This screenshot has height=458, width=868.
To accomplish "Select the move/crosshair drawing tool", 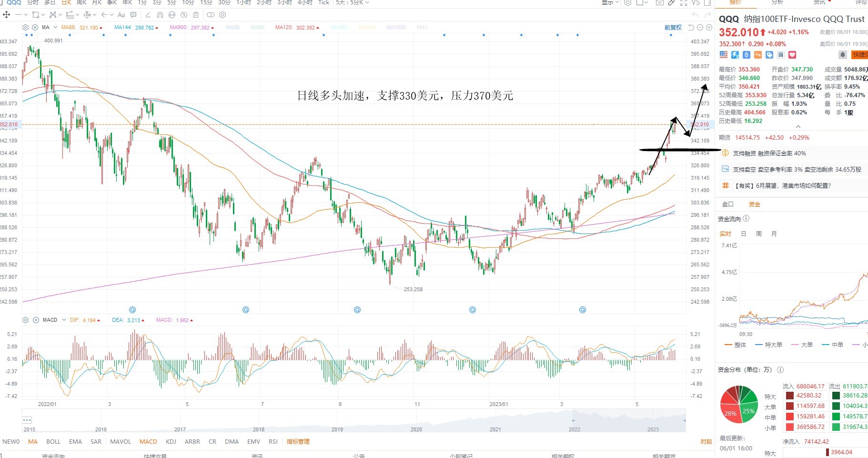I will point(6,15).
